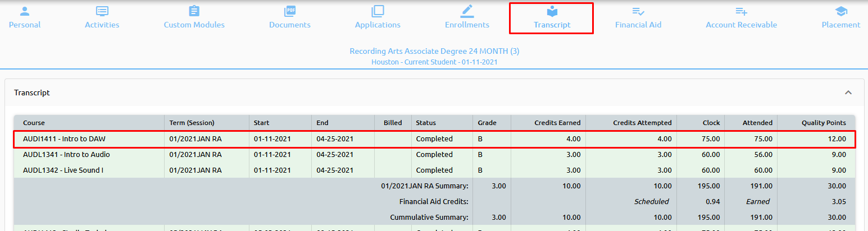Click the Quality Points column header
The image size is (868, 231).
pyautogui.click(x=823, y=123)
